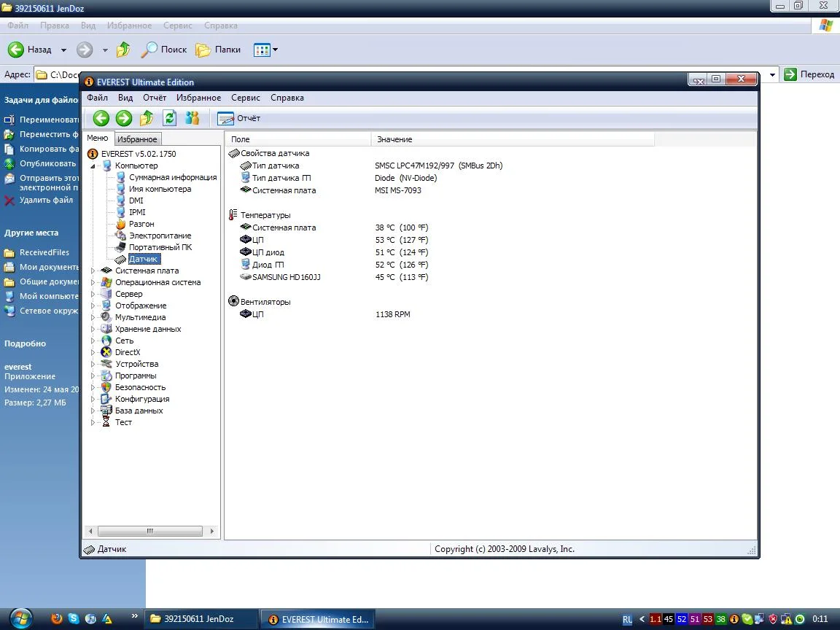Click the Папки button in Explorer toolbar

tap(219, 50)
